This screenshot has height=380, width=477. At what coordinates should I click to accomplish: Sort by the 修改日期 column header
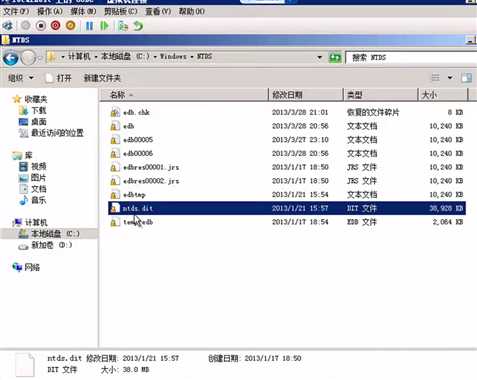click(x=306, y=95)
